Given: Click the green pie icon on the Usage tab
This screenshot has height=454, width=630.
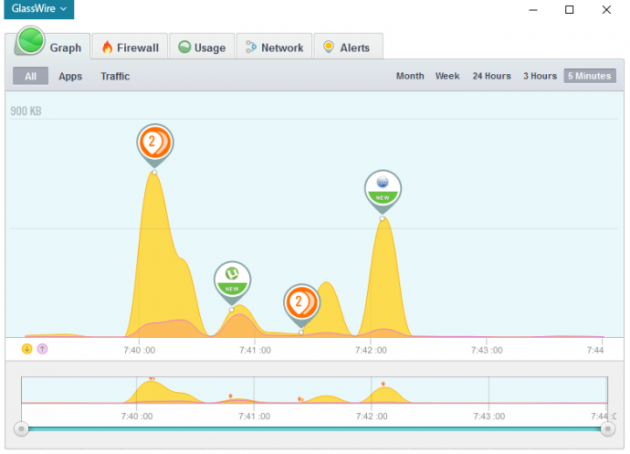Looking at the screenshot, I should click(184, 47).
